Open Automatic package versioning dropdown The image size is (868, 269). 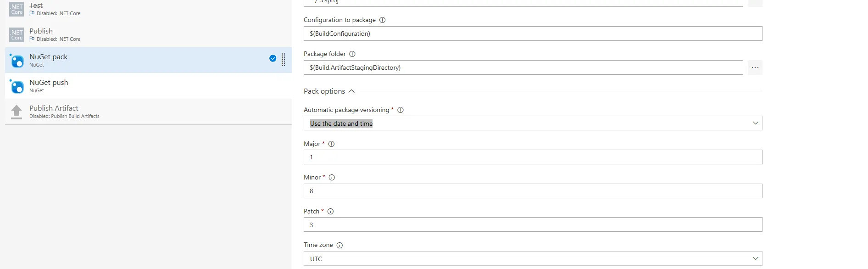532,123
